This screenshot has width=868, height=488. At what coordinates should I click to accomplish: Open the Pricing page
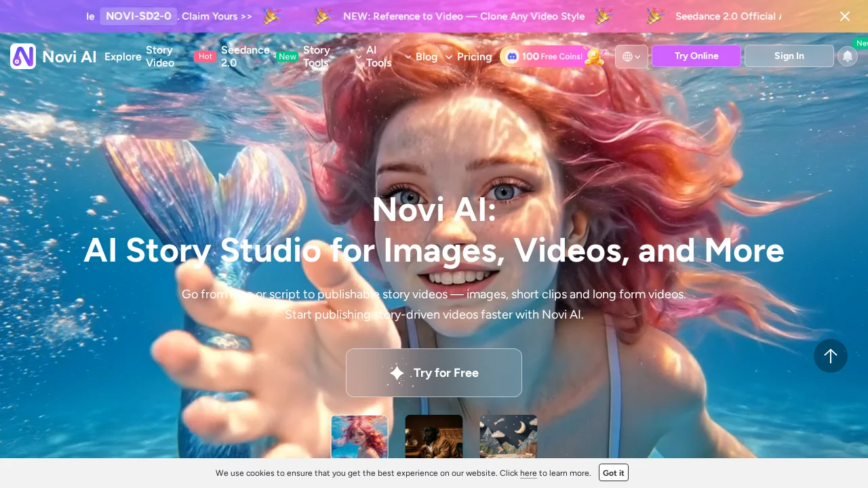click(474, 57)
